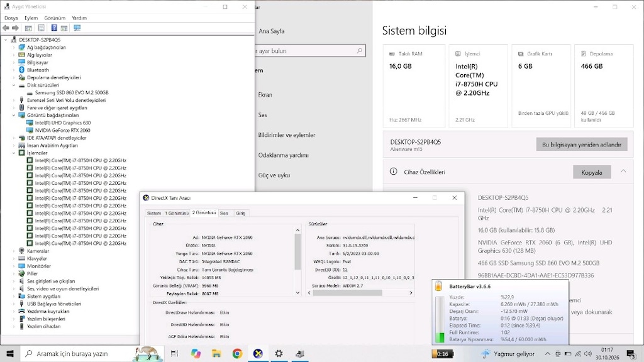Open the notification center icon
This screenshot has width=644, height=362.
tap(631, 353)
